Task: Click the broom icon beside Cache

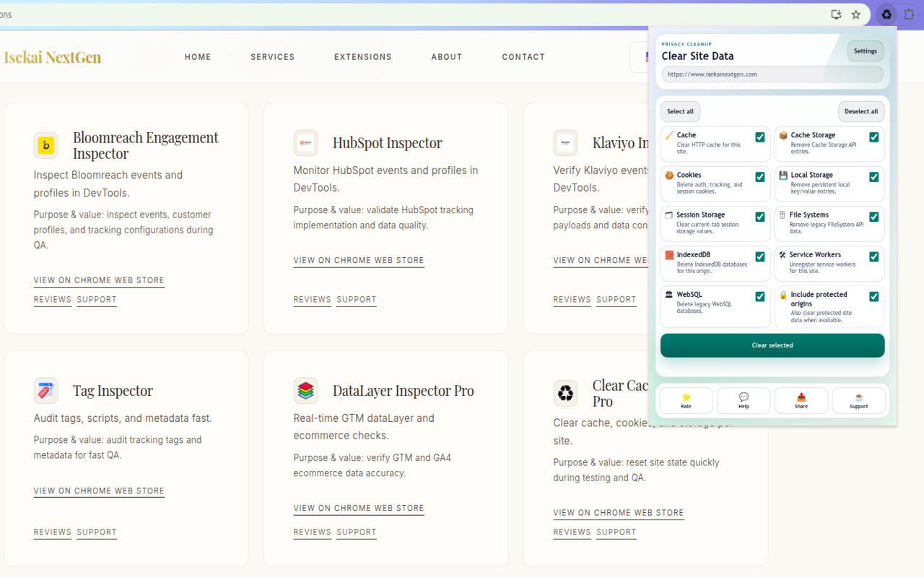Action: point(669,135)
